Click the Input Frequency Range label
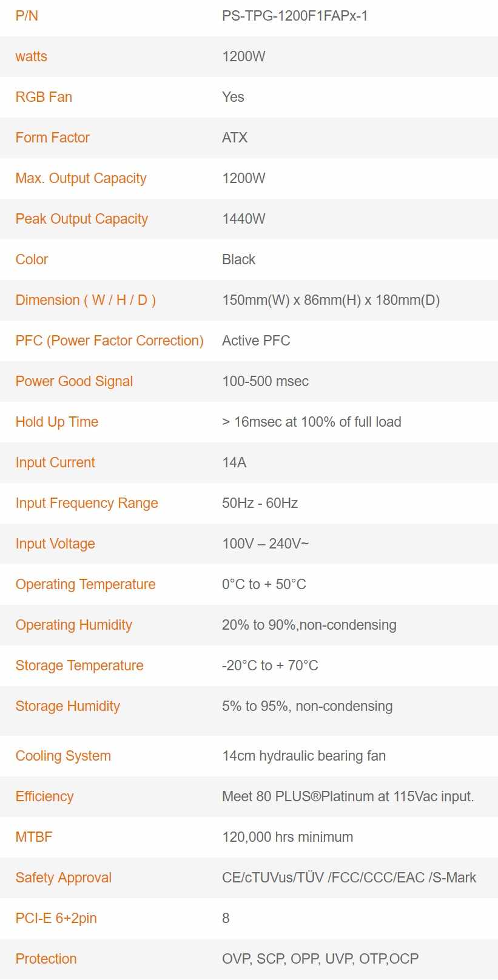The image size is (498, 980). click(87, 503)
